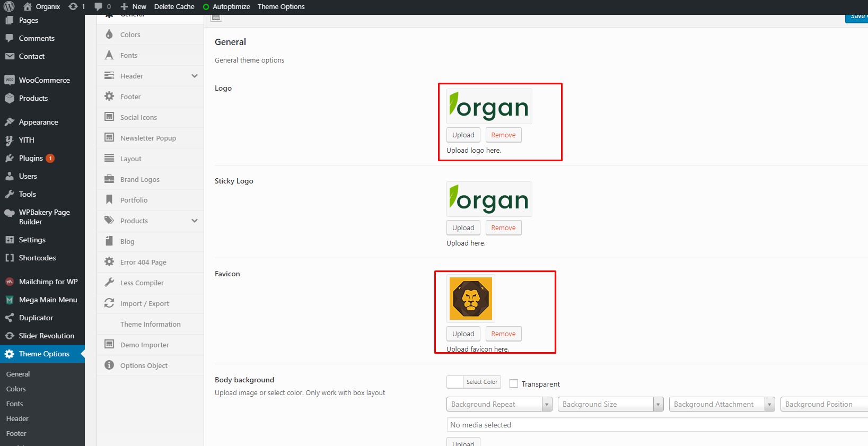Screen dimensions: 868x446
Task: Click the Brand Logos briefcase icon
Action: pyautogui.click(x=109, y=179)
